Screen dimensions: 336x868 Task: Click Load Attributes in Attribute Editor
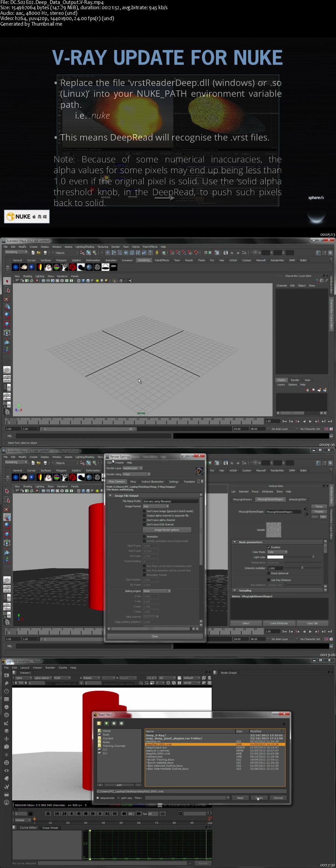(x=279, y=623)
